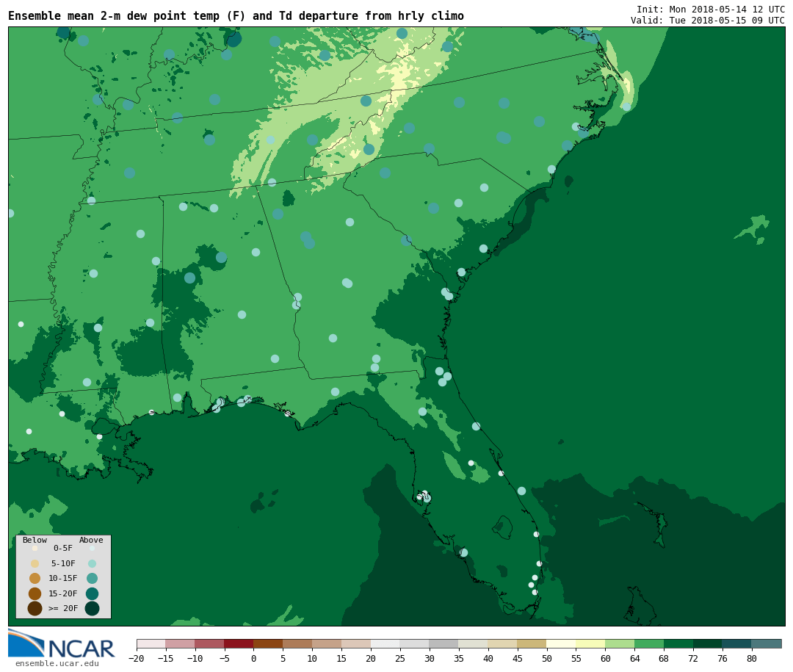793x672 pixels.
Task: Pick the light yellow 55 to 60 colorbar swatch
Action: point(590,644)
